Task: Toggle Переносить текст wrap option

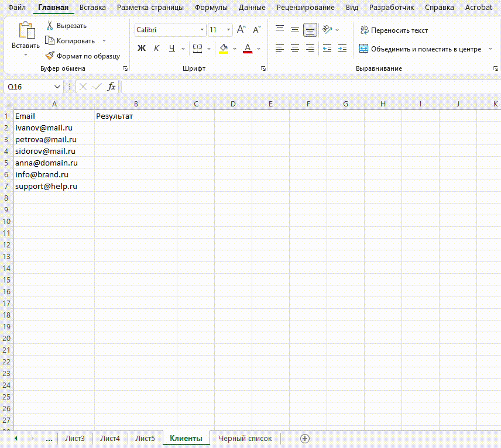Action: (x=393, y=30)
